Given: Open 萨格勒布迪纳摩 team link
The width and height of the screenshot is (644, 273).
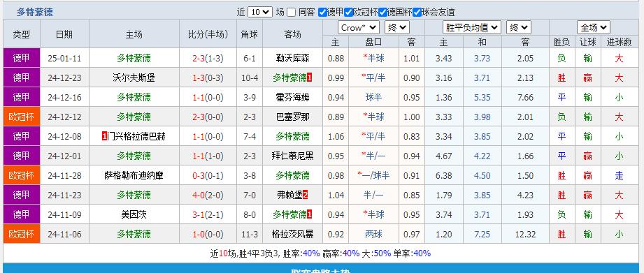Looking at the screenshot, I should [134, 175].
